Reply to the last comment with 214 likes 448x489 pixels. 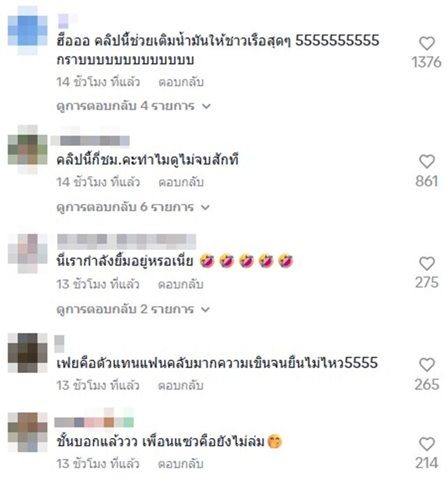[181, 464]
